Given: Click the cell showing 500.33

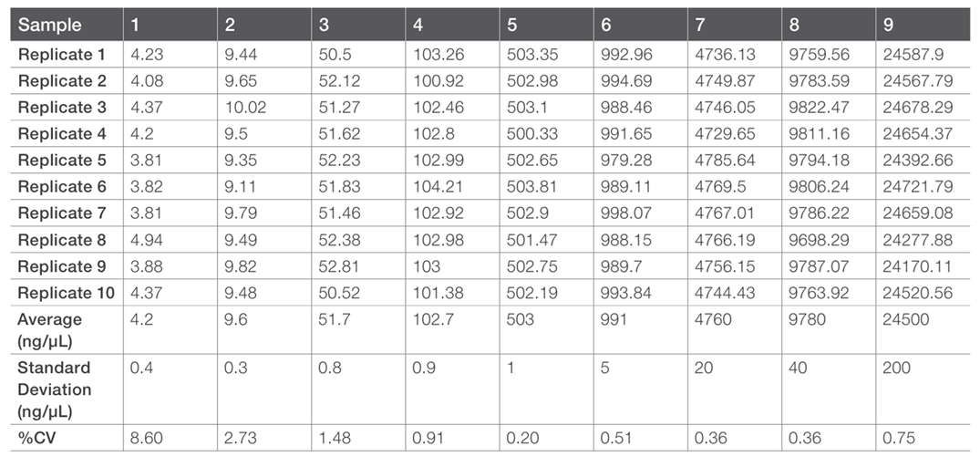Looking at the screenshot, I should point(530,134).
